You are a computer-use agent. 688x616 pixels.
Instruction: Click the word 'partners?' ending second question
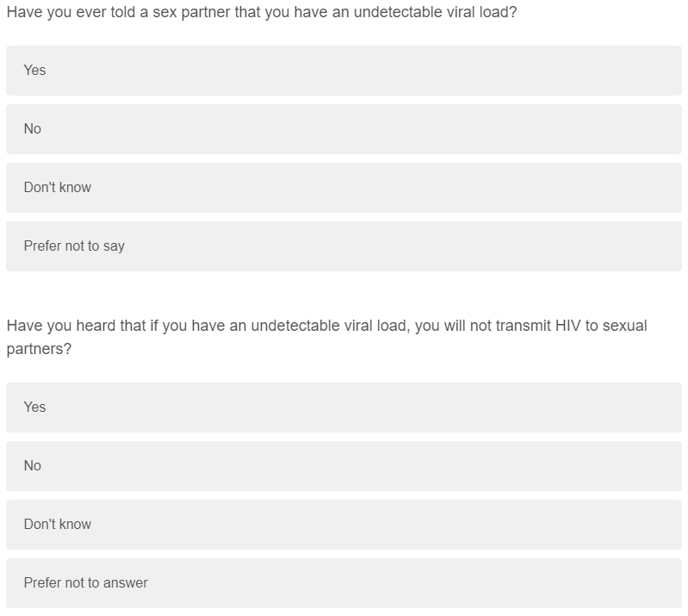tap(39, 351)
